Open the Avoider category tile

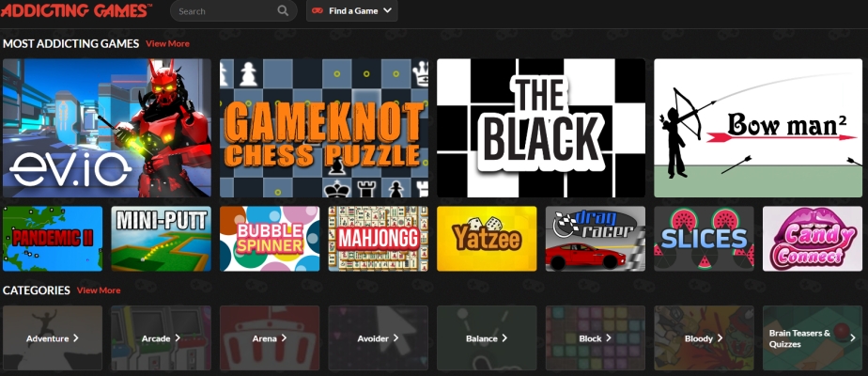click(x=378, y=337)
